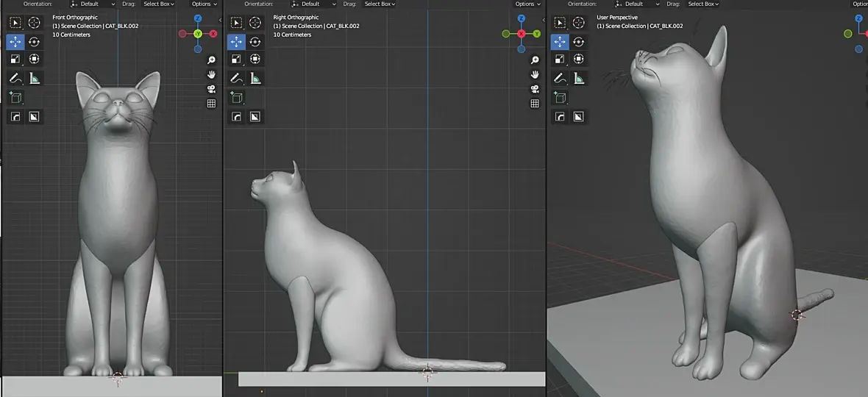Open Drag Select Box menu in User Perspective header
Image resolution: width=868 pixels, height=397 pixels.
point(705,4)
